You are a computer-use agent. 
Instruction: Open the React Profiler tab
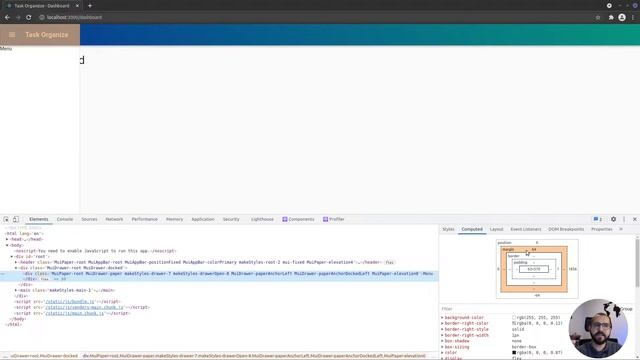pyautogui.click(x=334, y=219)
